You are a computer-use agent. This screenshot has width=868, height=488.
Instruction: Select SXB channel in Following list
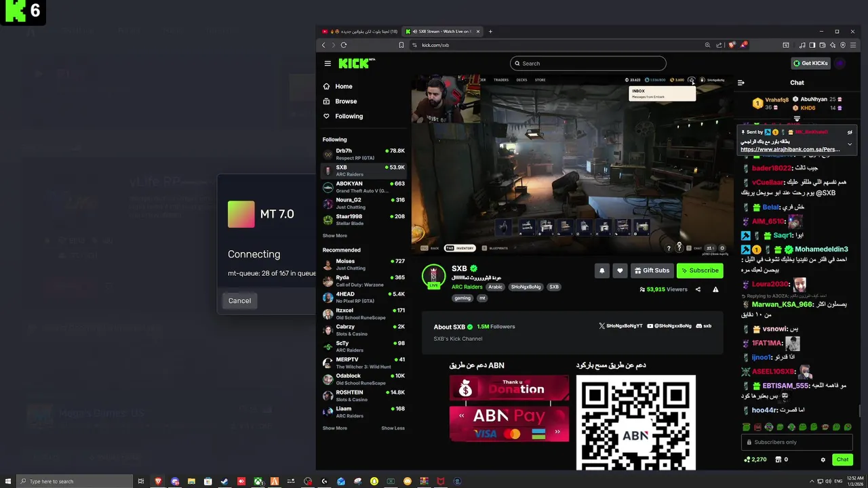point(363,171)
